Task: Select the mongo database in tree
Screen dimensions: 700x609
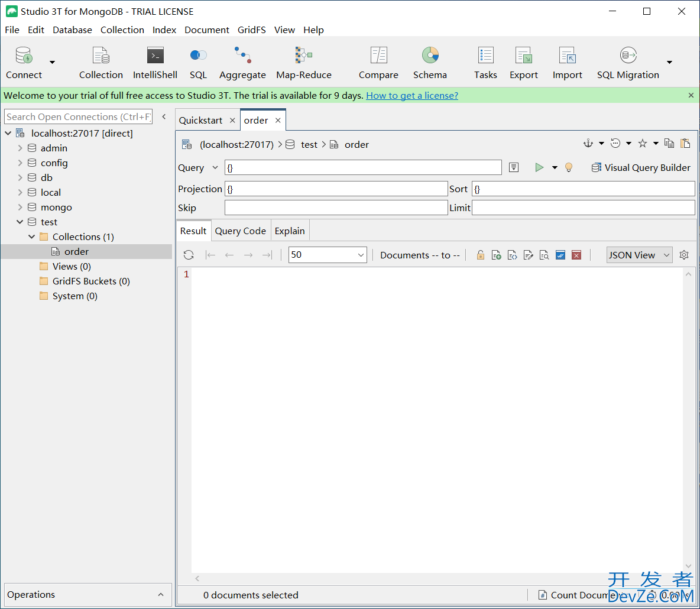Action: (56, 207)
